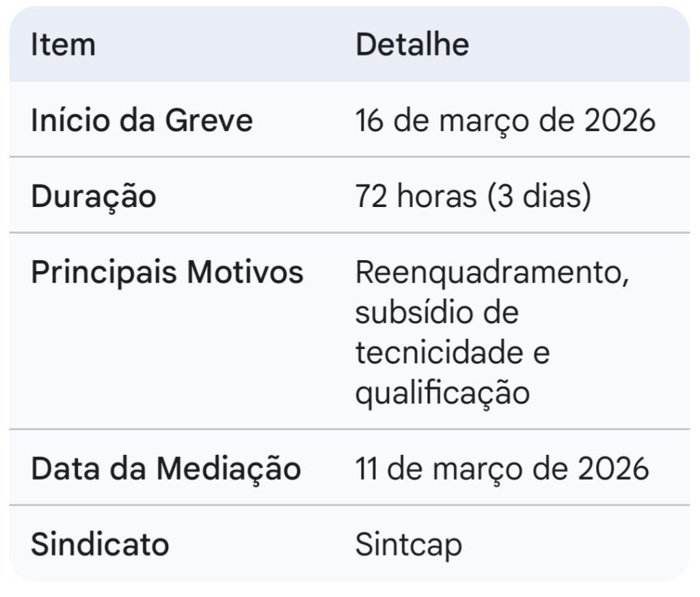Click the "tecnicidade e" text line
The width and height of the screenshot is (700, 597).
coord(453,353)
